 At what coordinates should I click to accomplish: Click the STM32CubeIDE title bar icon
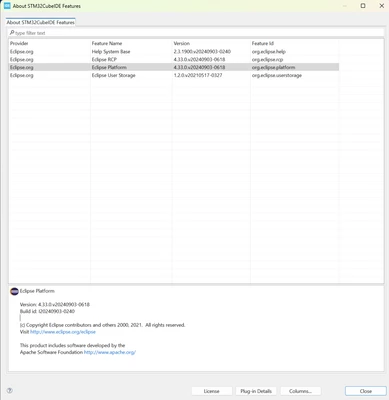7,6
